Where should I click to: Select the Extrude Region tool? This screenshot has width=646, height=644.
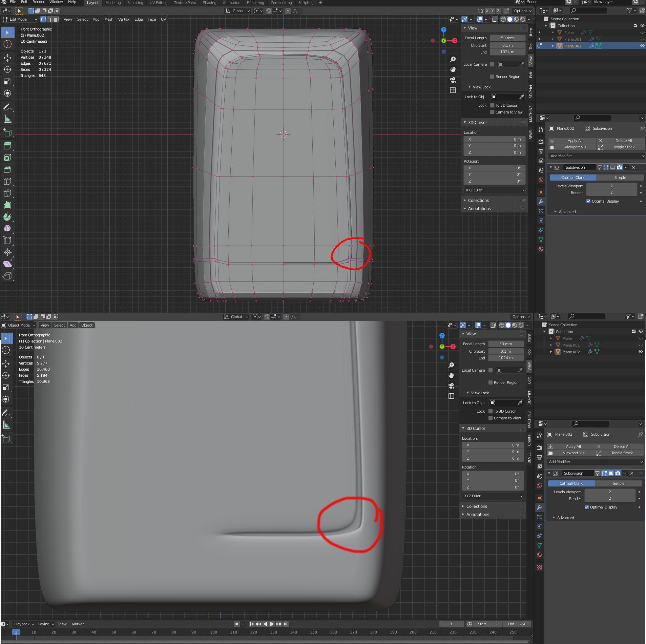(x=7, y=146)
